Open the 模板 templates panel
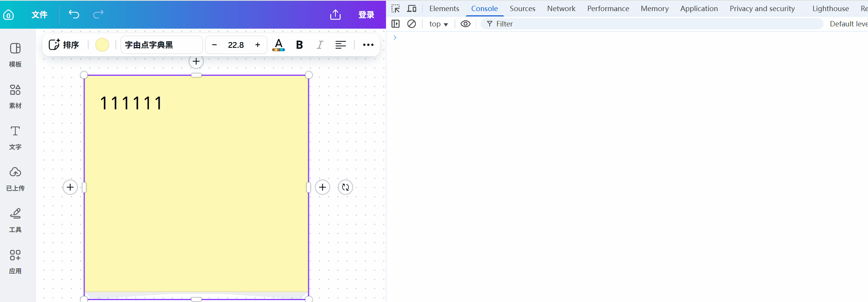 point(15,55)
